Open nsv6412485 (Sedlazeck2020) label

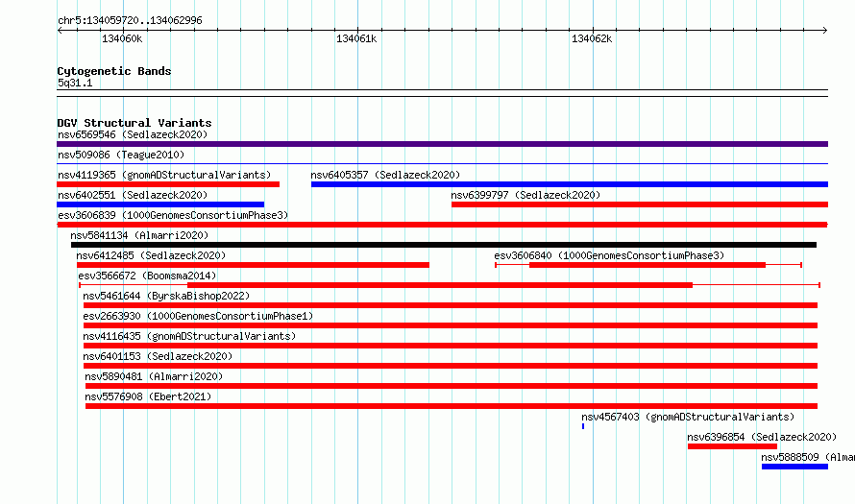click(x=151, y=255)
